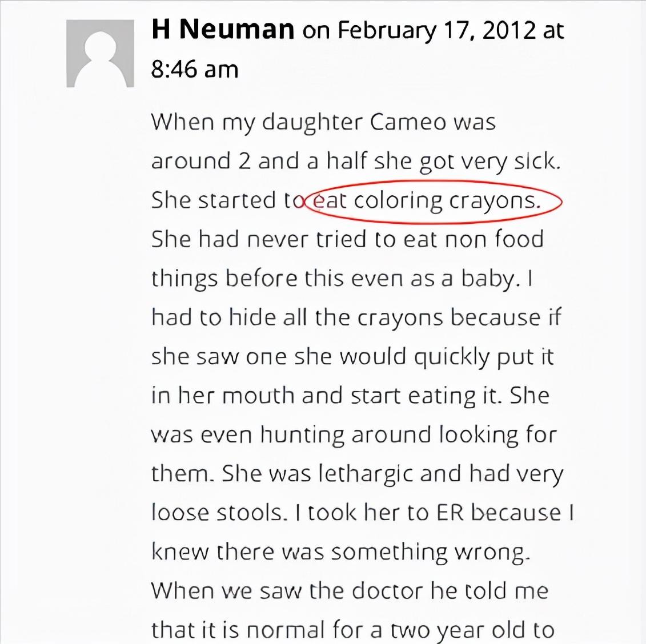Click the 8:46 am timestamp
The image size is (646, 644).
pos(195,69)
